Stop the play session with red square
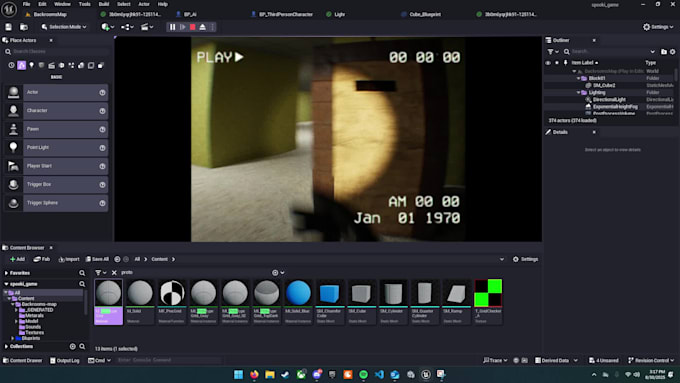This screenshot has height=383, width=680. pyautogui.click(x=193, y=27)
